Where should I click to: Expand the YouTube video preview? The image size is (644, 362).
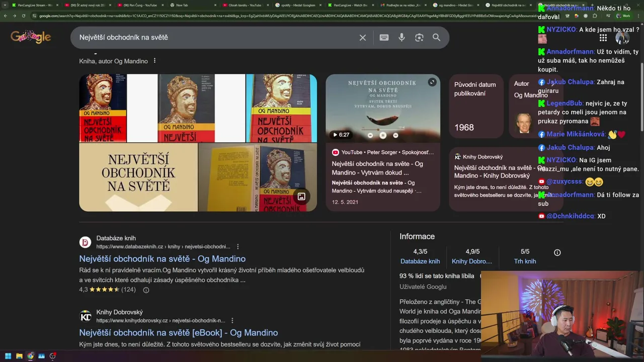(x=432, y=82)
